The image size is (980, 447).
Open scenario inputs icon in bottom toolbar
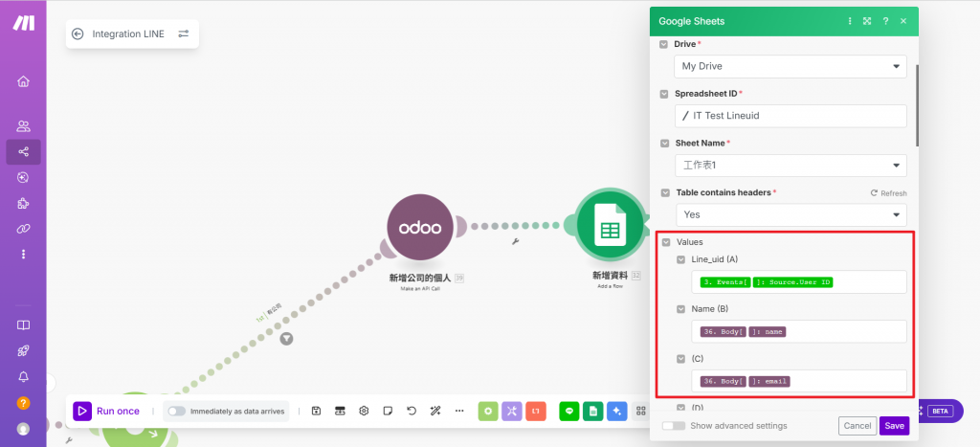340,411
